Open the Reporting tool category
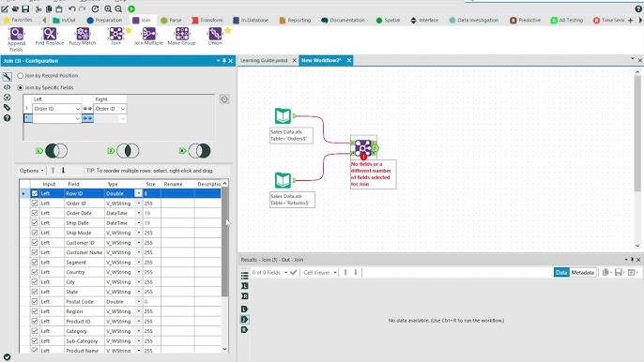644x362 pixels. click(295, 20)
